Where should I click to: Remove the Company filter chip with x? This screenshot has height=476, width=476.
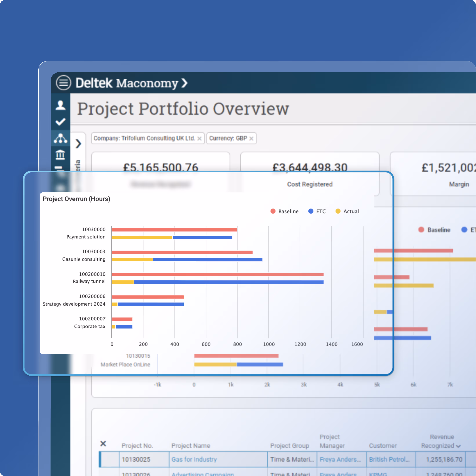click(x=200, y=139)
